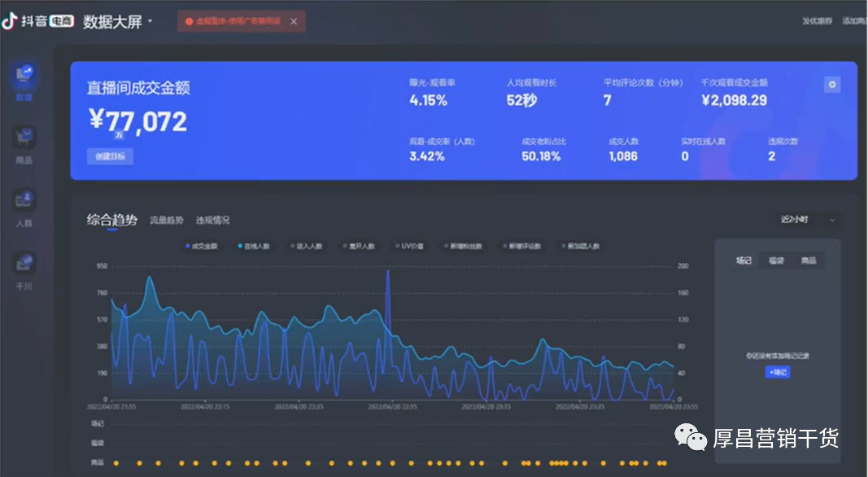Image resolution: width=868 pixels, height=477 pixels.
Task: Click the blue 场记 add button
Action: 777,372
